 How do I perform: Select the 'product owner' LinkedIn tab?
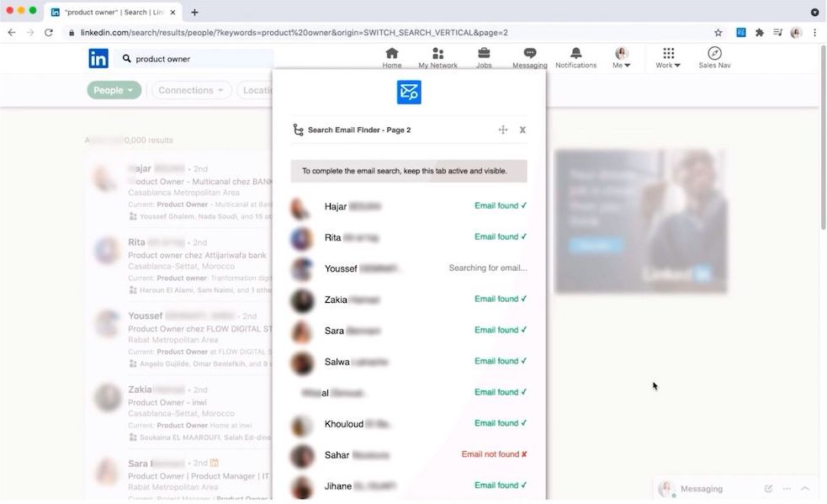114,12
